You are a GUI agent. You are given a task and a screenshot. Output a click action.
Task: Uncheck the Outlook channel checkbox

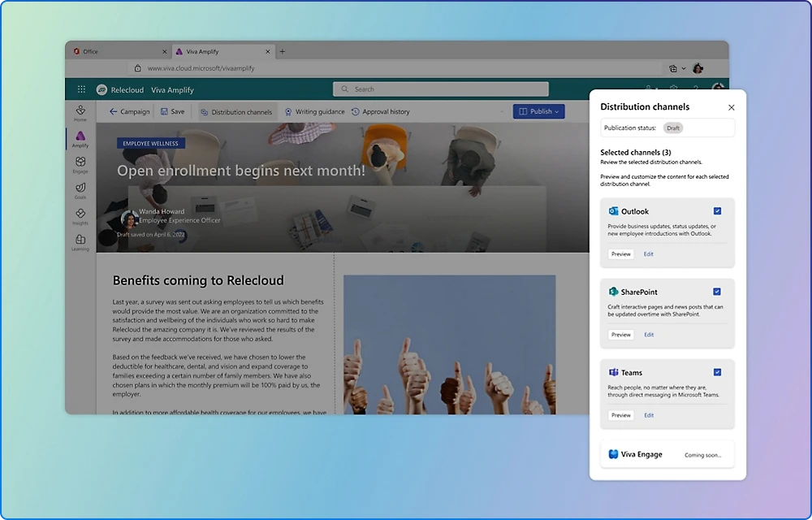[x=717, y=210]
